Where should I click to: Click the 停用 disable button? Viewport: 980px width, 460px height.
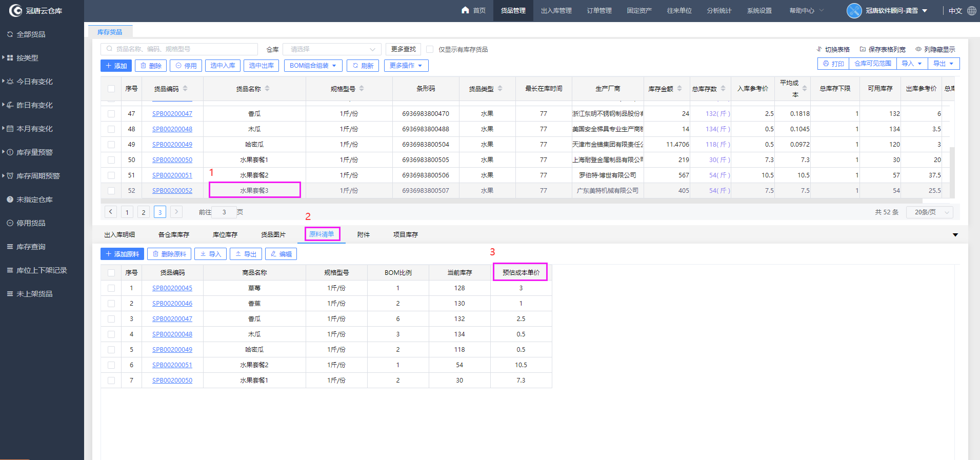pyautogui.click(x=186, y=66)
